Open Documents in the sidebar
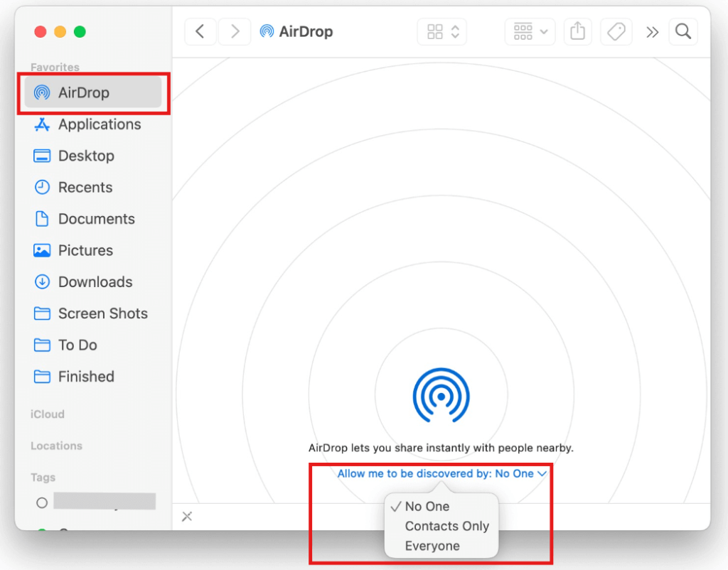 93,219
